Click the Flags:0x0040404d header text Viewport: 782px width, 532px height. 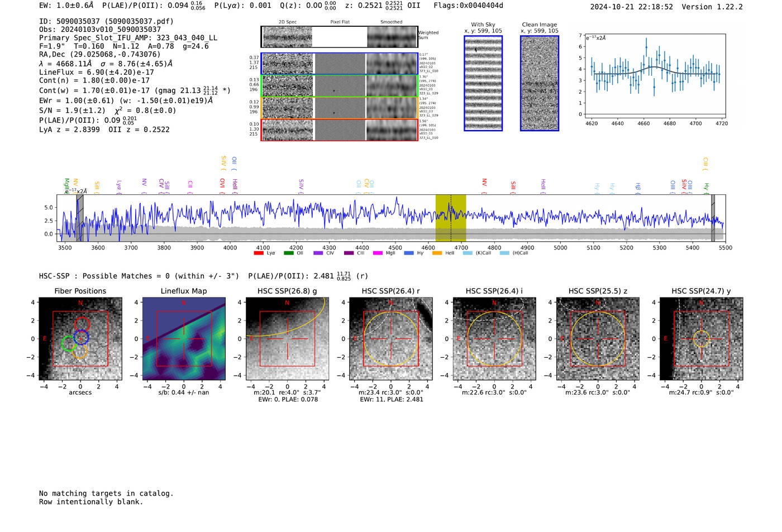pos(468,6)
